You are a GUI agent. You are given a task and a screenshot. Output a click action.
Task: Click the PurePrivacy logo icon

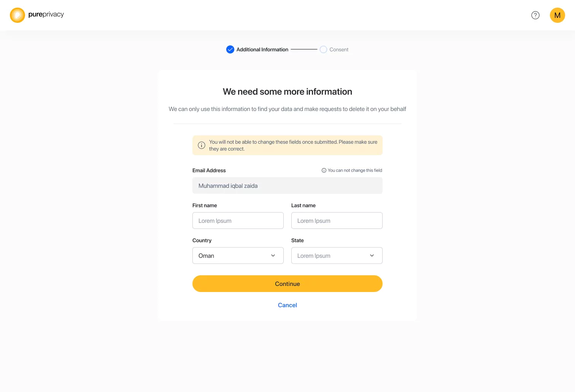pos(17,15)
